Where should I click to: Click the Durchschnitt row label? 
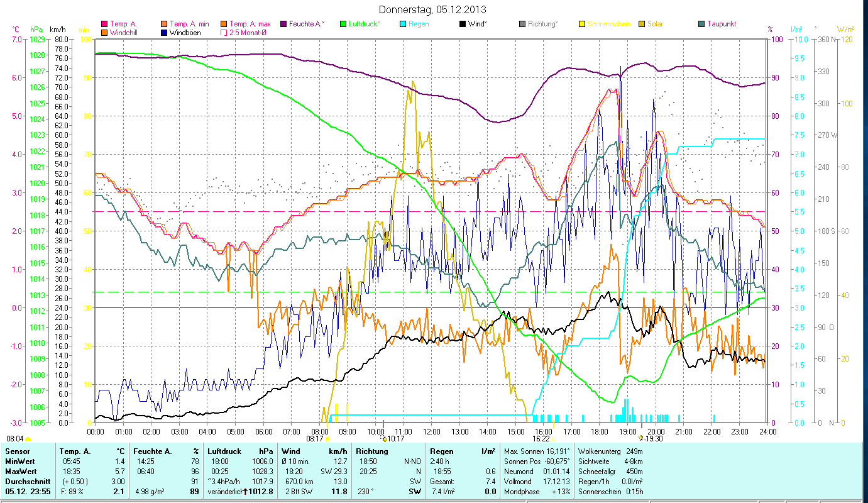click(x=26, y=481)
